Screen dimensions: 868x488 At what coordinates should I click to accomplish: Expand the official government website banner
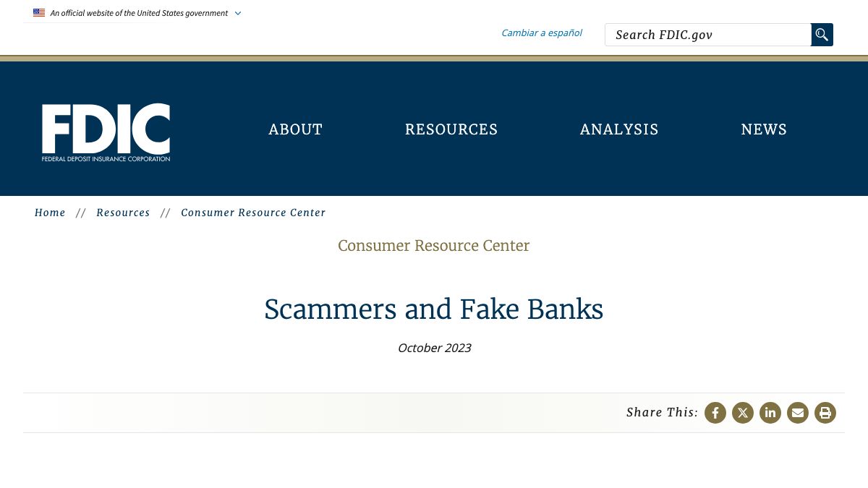point(237,13)
